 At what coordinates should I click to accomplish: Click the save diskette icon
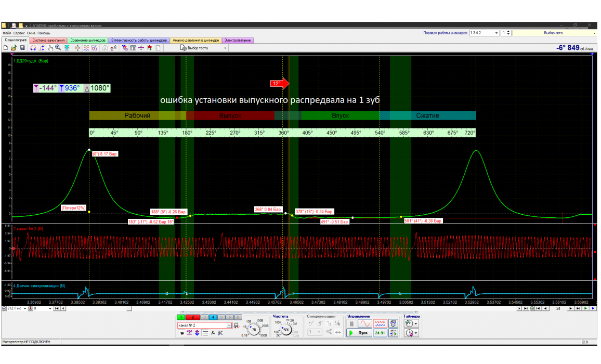[x=22, y=48]
